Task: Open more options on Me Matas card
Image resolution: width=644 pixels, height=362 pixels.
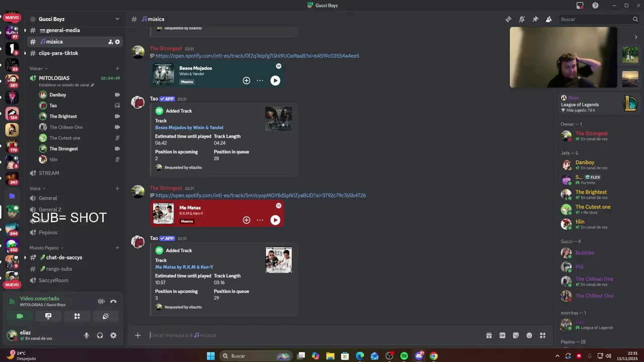Action: click(260, 220)
